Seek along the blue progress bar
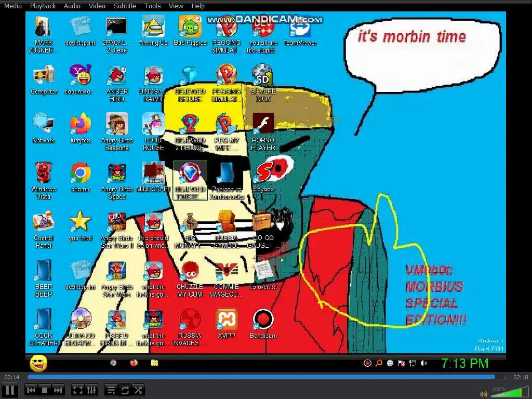This screenshot has height=399, width=532. coord(266,377)
